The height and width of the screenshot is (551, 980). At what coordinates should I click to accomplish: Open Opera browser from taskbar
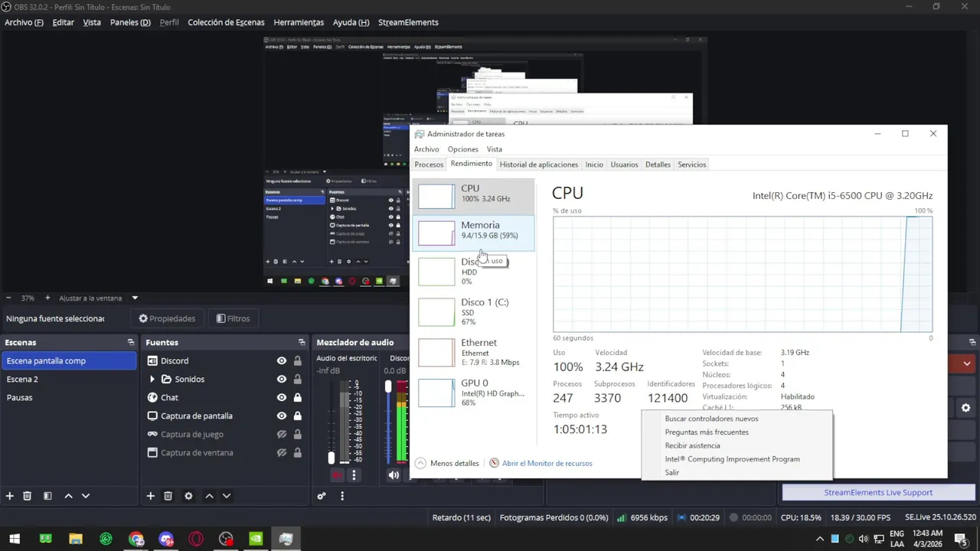point(196,539)
